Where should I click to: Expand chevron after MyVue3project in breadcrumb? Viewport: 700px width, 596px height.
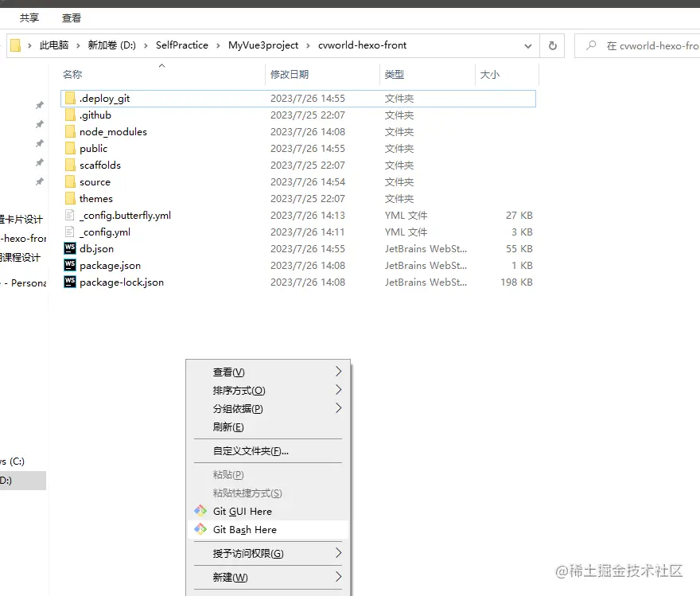click(308, 45)
